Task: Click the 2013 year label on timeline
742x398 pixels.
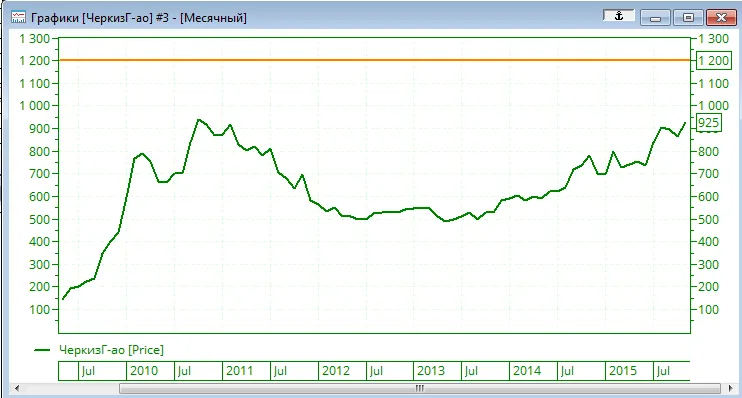Action: (x=431, y=371)
